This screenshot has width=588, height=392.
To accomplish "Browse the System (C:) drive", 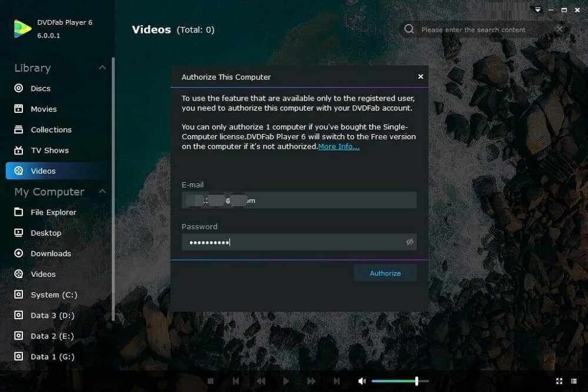I will tap(54, 294).
